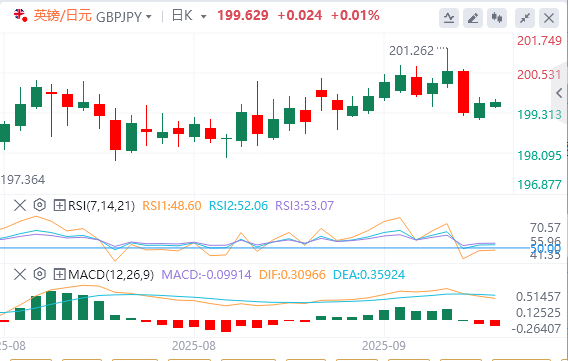
Task: Remove the MACD indicator panel
Action: point(20,274)
